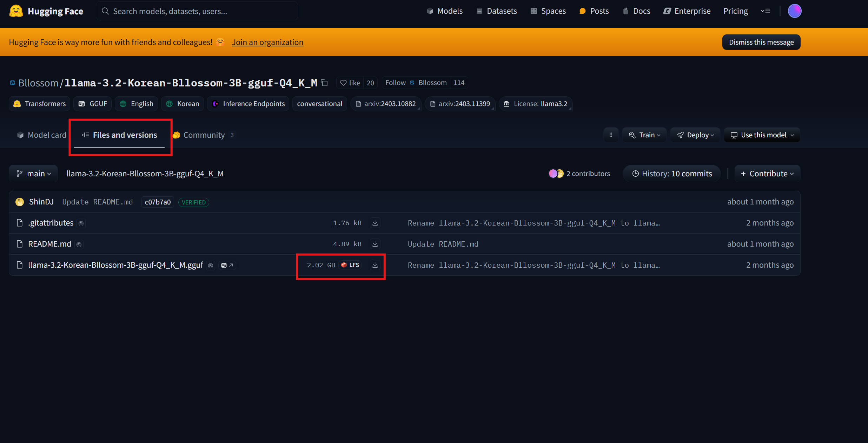The width and height of the screenshot is (868, 443).
Task: Open ShinDJ's profile from latest commit
Action: (41, 202)
